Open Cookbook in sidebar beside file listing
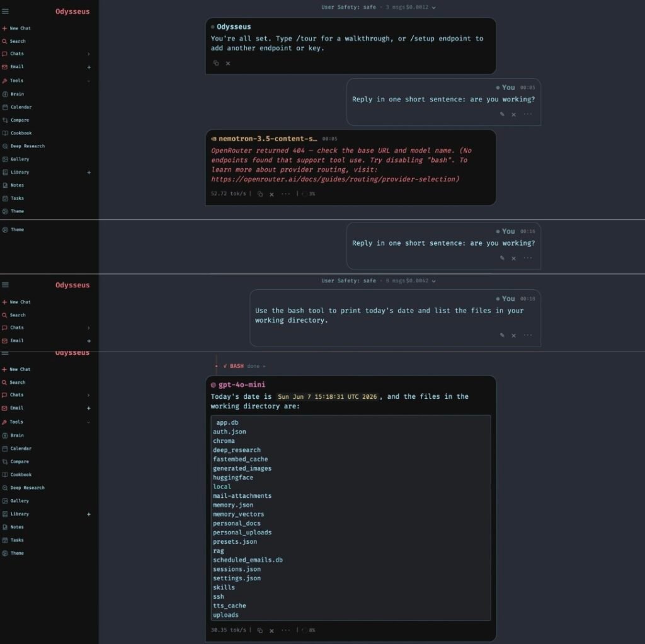The height and width of the screenshot is (644, 645). pos(17,474)
